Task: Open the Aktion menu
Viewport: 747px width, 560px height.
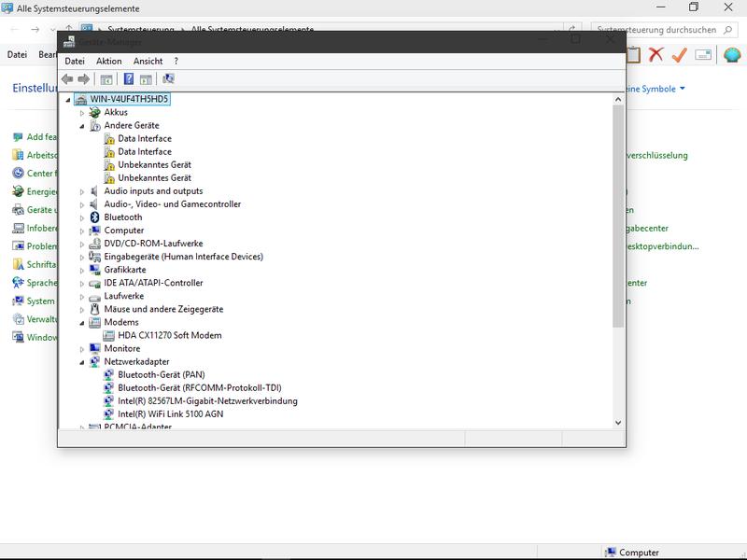Action: tap(108, 62)
